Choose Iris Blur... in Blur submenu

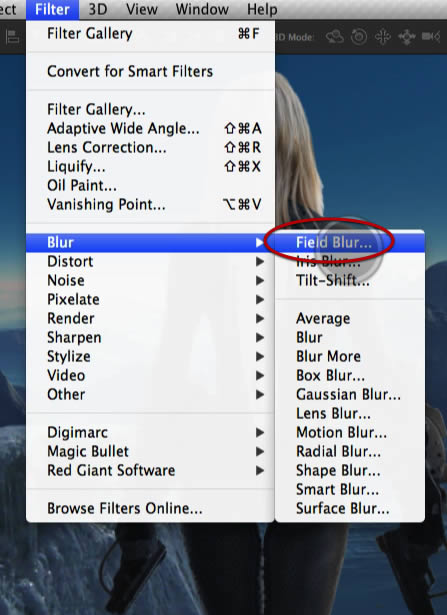coord(350,261)
